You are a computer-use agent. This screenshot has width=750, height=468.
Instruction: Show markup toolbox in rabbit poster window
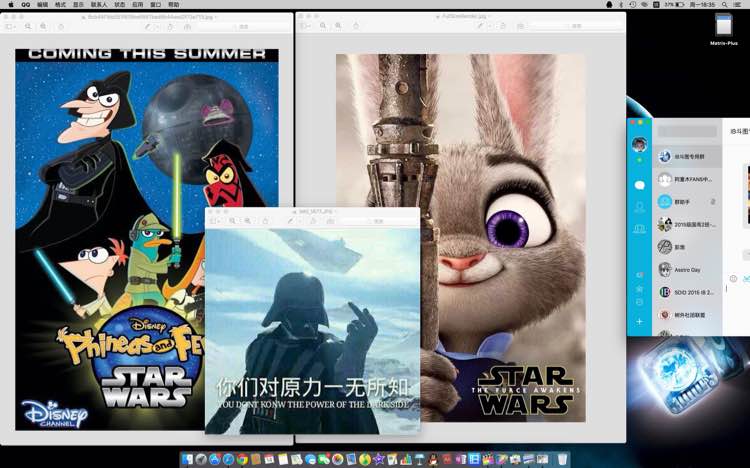point(520,26)
